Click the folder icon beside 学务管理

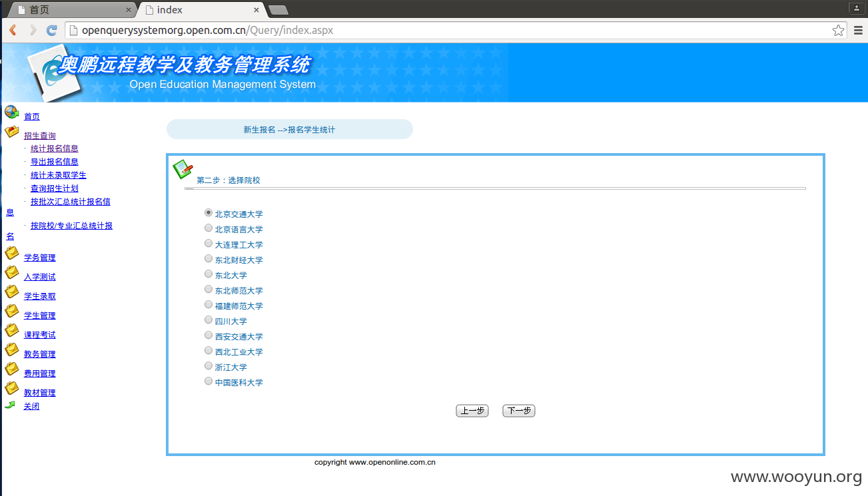tap(11, 253)
